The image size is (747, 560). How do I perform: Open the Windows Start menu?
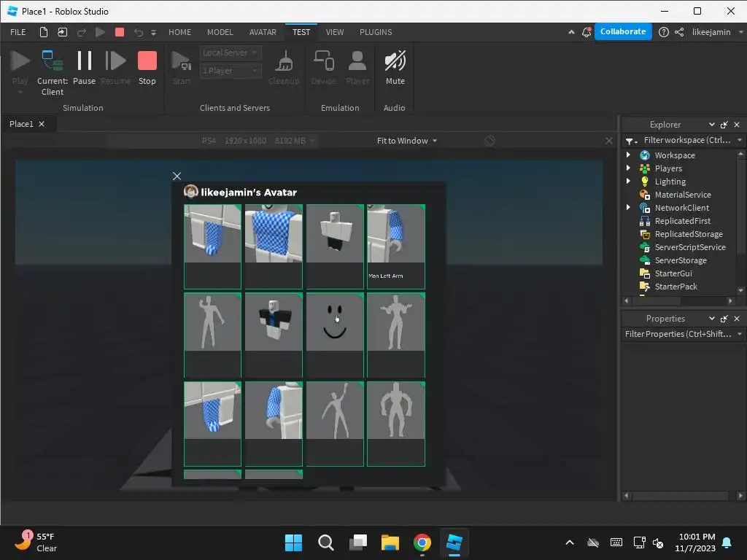click(x=293, y=542)
